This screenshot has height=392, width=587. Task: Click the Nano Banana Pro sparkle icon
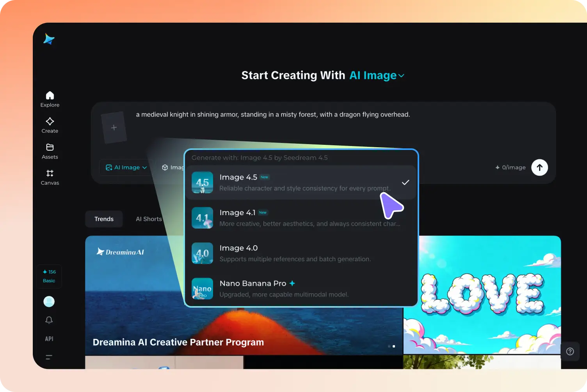pyautogui.click(x=292, y=283)
